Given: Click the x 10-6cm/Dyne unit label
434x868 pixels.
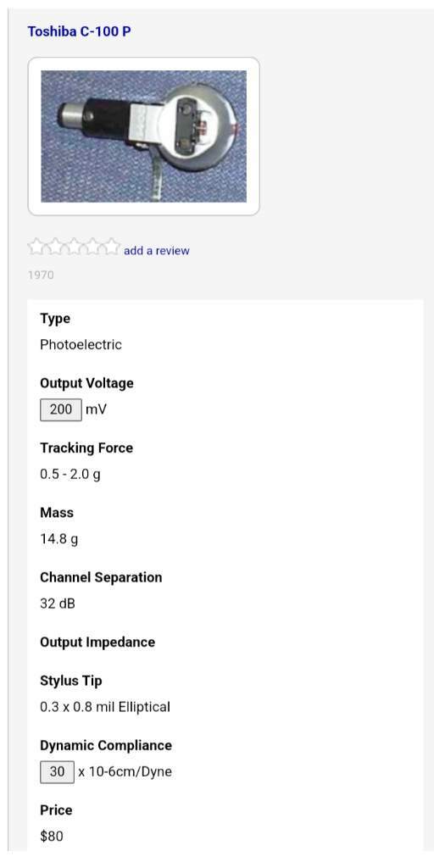Looking at the screenshot, I should pyautogui.click(x=125, y=771).
